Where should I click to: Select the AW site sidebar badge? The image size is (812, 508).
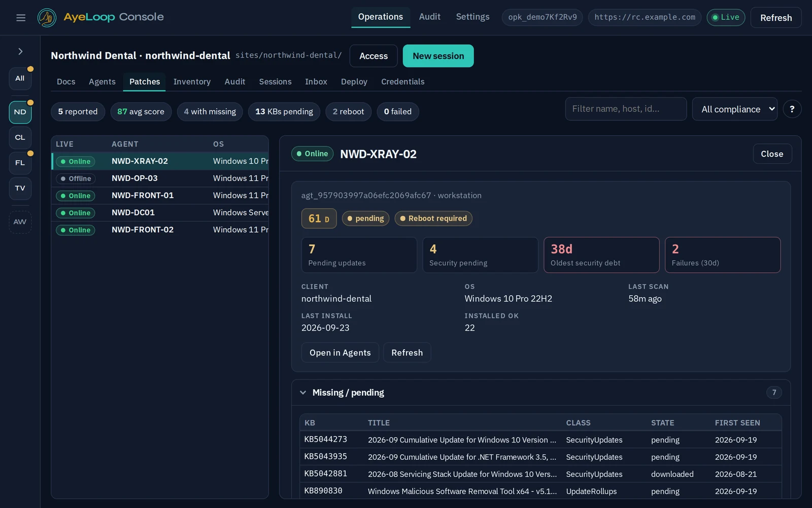(20, 222)
